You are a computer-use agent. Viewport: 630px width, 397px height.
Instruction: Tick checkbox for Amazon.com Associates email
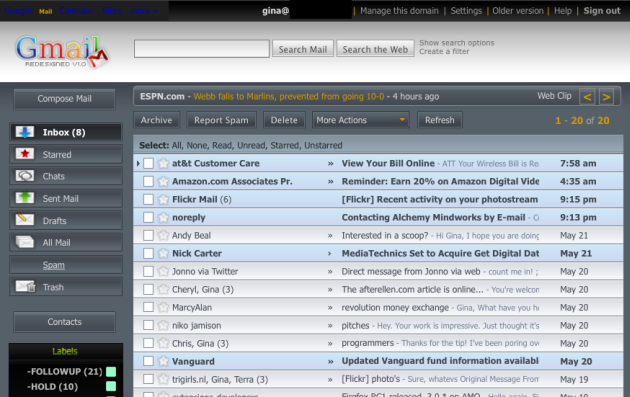tap(148, 181)
